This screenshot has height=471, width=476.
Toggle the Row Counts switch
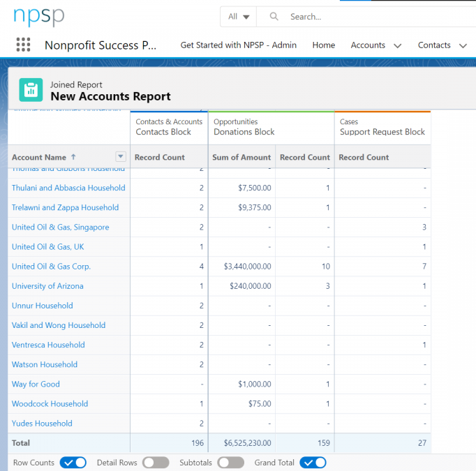pyautogui.click(x=73, y=463)
